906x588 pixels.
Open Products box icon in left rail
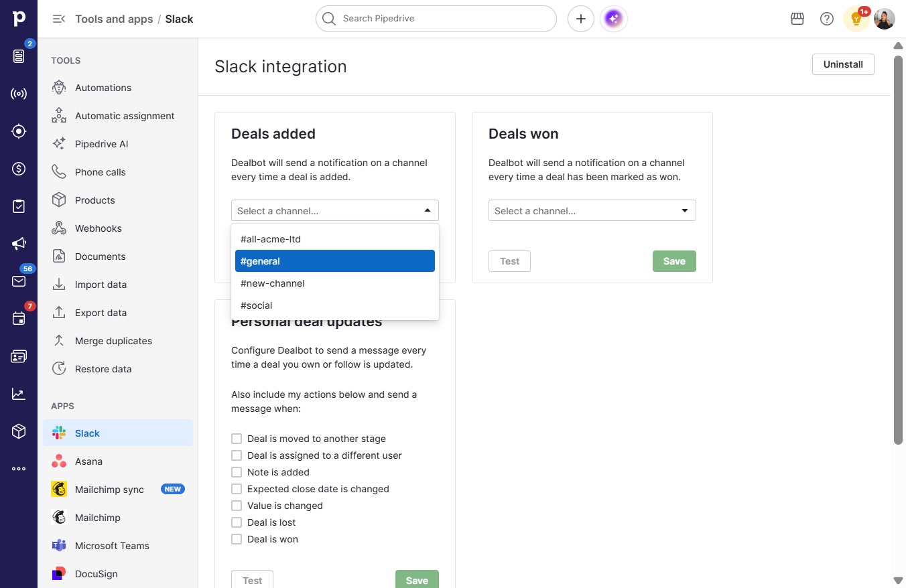(19, 431)
